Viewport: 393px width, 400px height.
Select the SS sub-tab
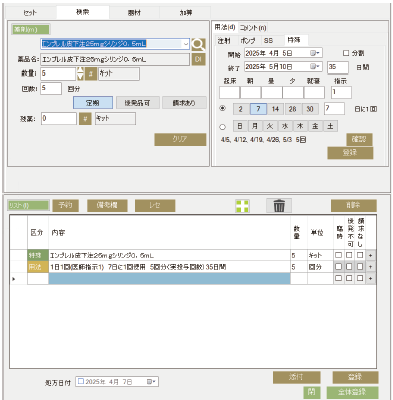[268, 41]
